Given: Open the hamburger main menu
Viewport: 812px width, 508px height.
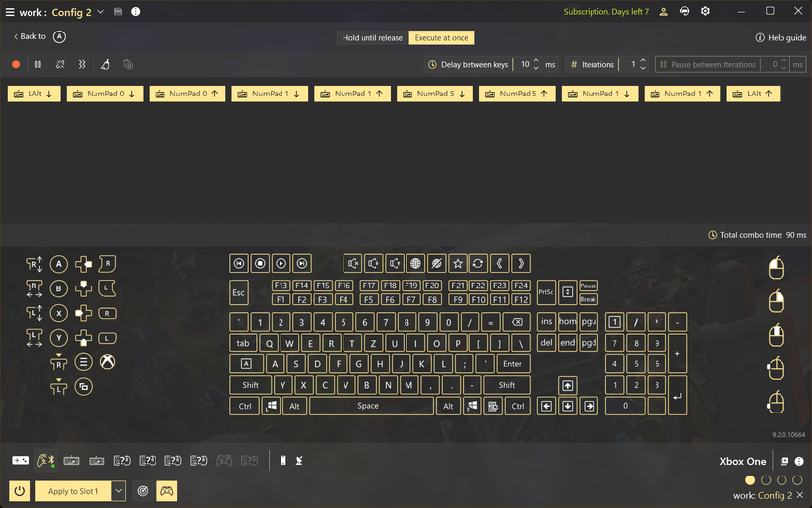Looking at the screenshot, I should click(x=9, y=12).
